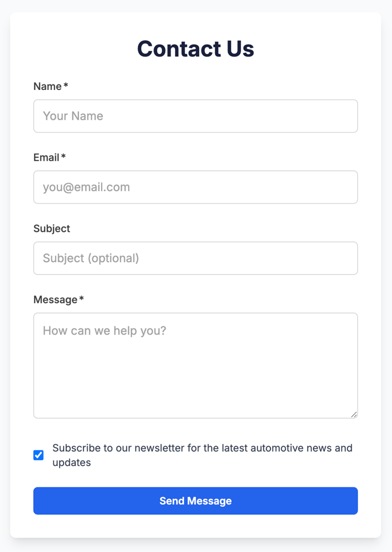
Task: Click the required asterisk beside Name
Action: pyautogui.click(x=66, y=86)
